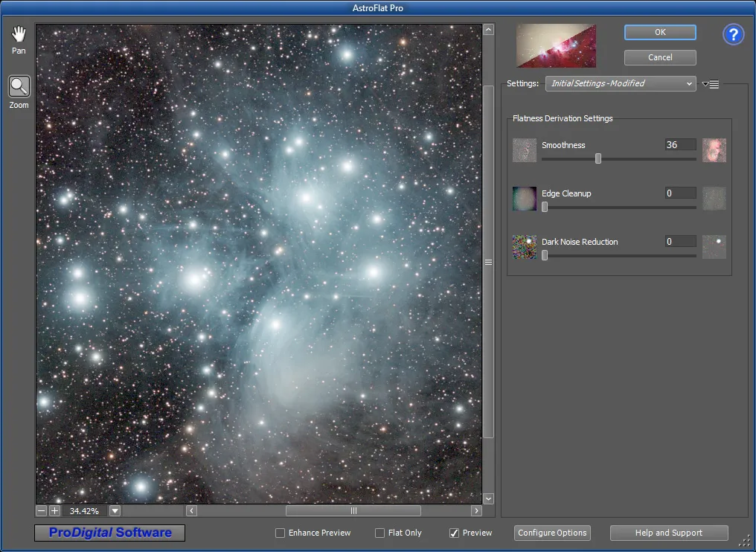
Task: Enable the Flat Only checkbox
Action: click(379, 533)
